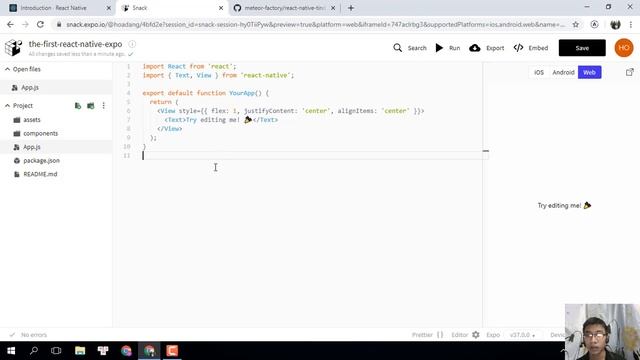Viewport: 640px width, 360px height.
Task: Close the meteor-factory GitHub browser tab
Action: (x=333, y=8)
